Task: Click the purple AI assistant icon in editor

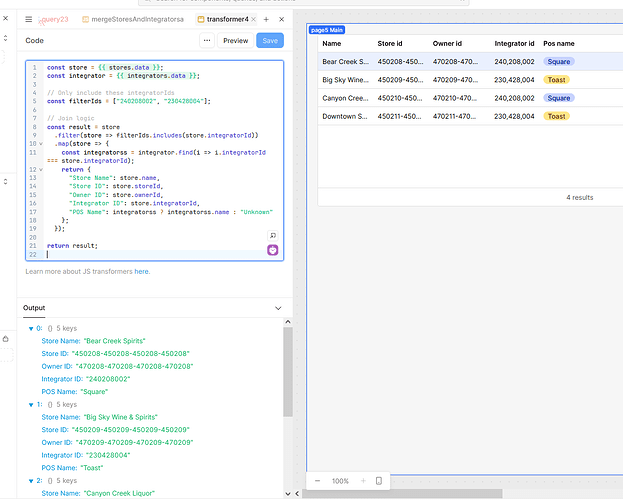Action: [273, 250]
